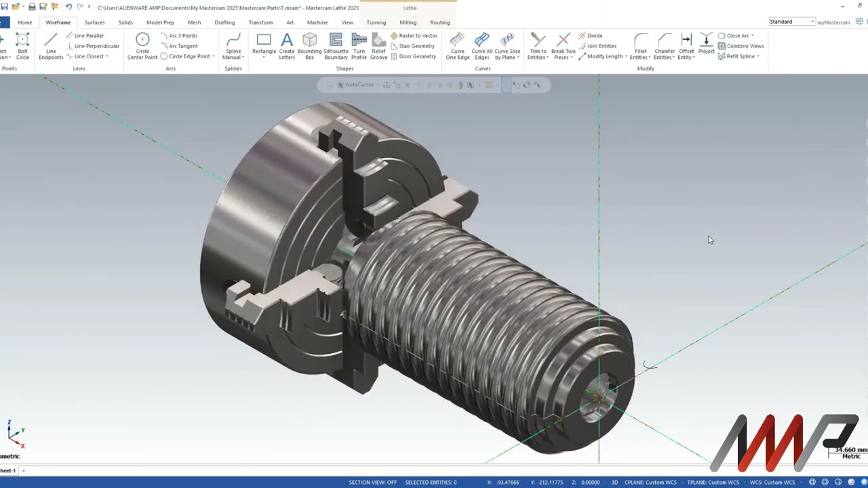Select the Offset Entity tool

coord(686,46)
